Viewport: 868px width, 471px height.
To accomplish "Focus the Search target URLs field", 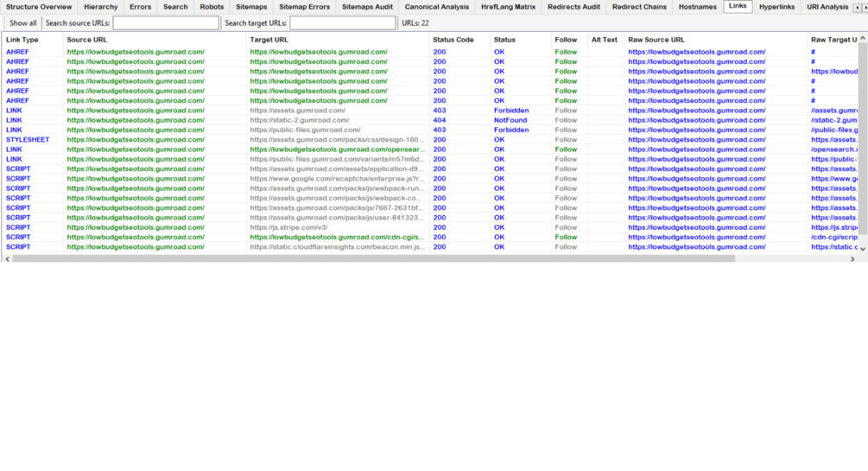I will click(x=343, y=23).
